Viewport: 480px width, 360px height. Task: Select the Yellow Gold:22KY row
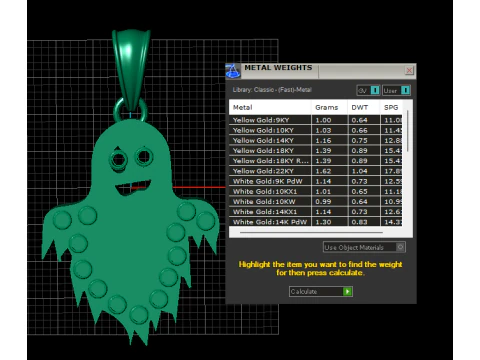click(315, 171)
